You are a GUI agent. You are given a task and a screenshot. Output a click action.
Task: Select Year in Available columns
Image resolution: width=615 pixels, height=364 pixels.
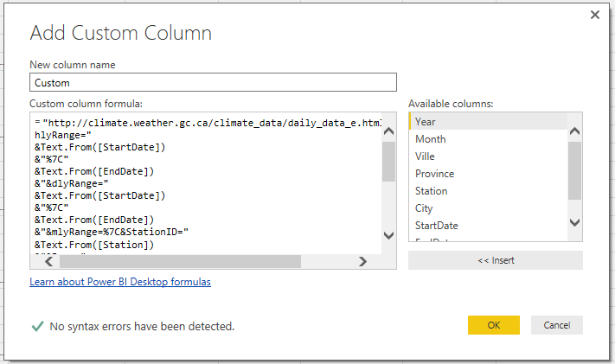(425, 122)
